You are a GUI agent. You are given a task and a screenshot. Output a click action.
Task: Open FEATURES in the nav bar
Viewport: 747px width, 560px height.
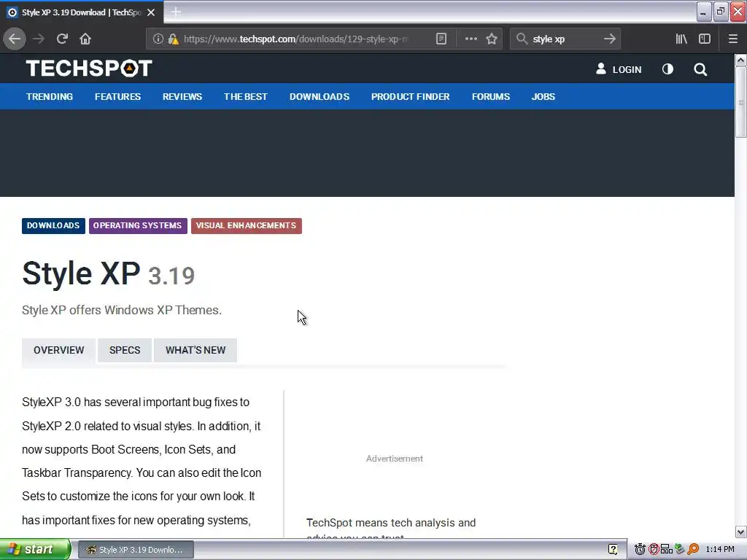click(x=117, y=97)
